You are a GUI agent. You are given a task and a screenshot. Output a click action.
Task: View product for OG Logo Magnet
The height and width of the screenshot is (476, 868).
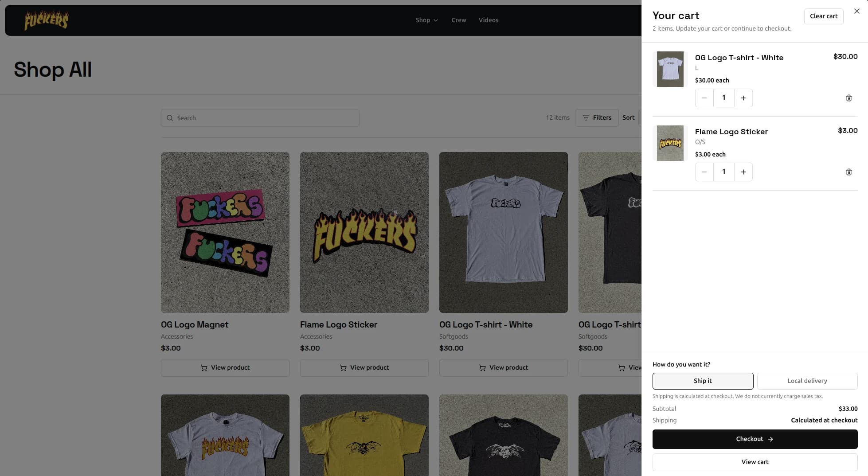(x=225, y=368)
